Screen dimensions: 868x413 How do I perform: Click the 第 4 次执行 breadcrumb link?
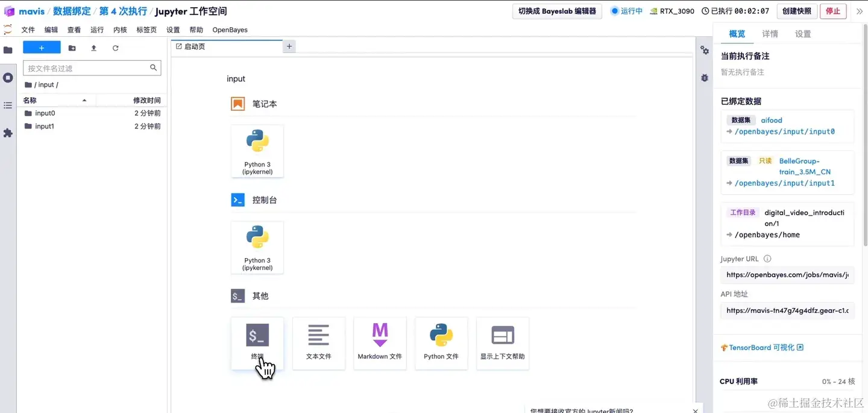(x=123, y=11)
